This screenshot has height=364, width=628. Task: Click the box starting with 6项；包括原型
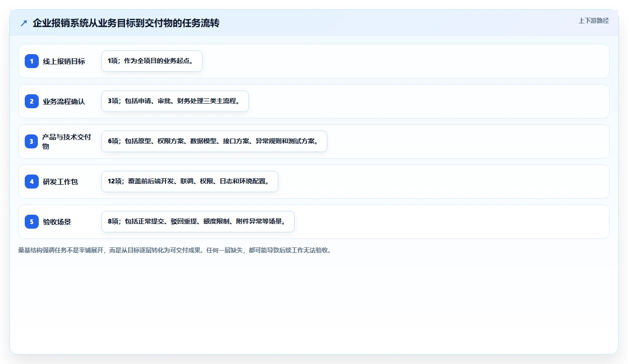(x=214, y=141)
